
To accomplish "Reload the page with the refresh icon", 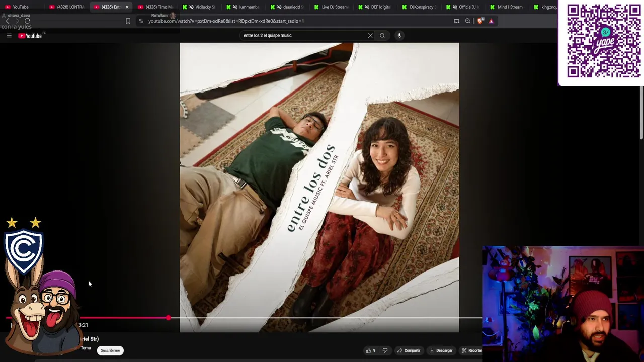I will coord(28,21).
